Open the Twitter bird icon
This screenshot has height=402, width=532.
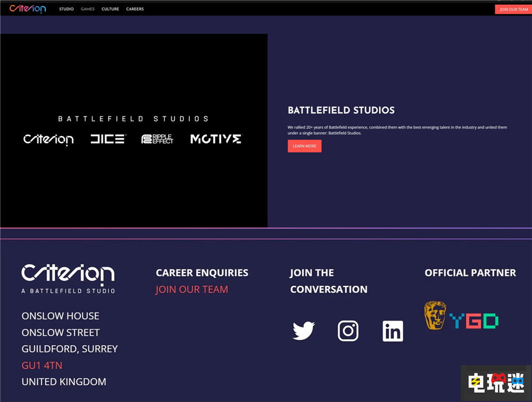304,331
